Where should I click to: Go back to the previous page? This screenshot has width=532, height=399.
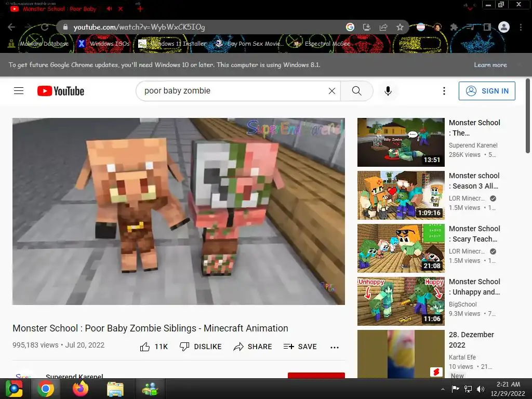coord(11,27)
